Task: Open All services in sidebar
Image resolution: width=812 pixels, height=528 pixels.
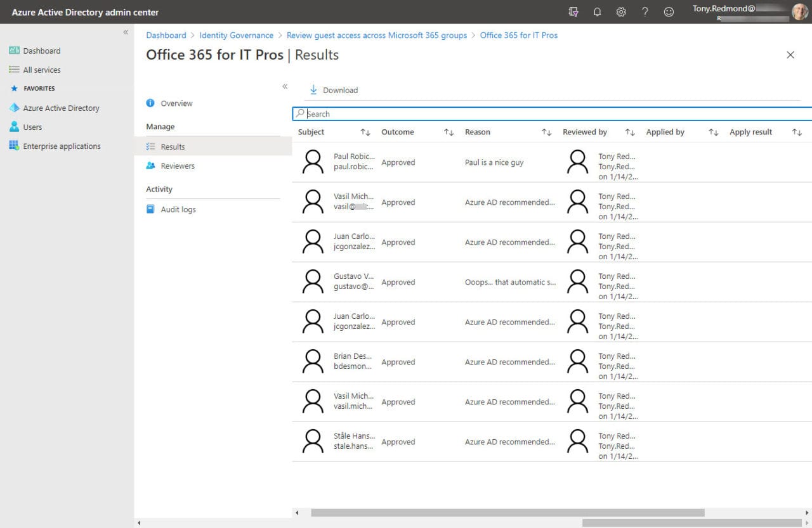Action: pos(42,70)
